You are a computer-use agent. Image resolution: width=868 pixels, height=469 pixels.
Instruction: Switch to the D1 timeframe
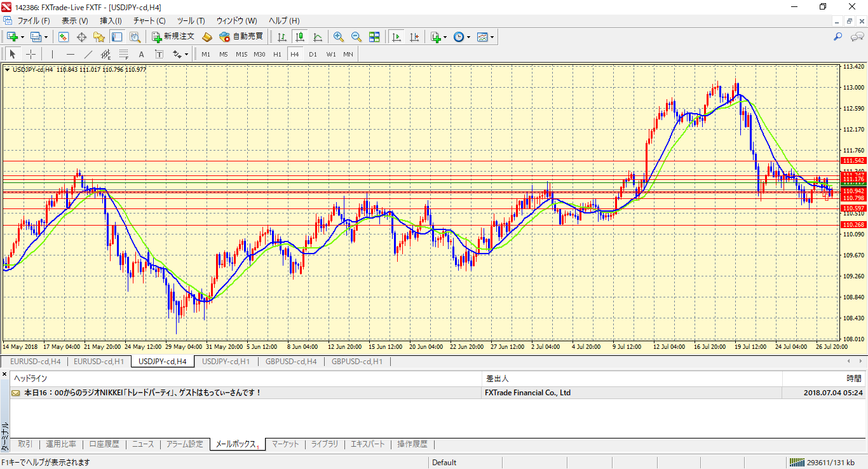coord(313,54)
